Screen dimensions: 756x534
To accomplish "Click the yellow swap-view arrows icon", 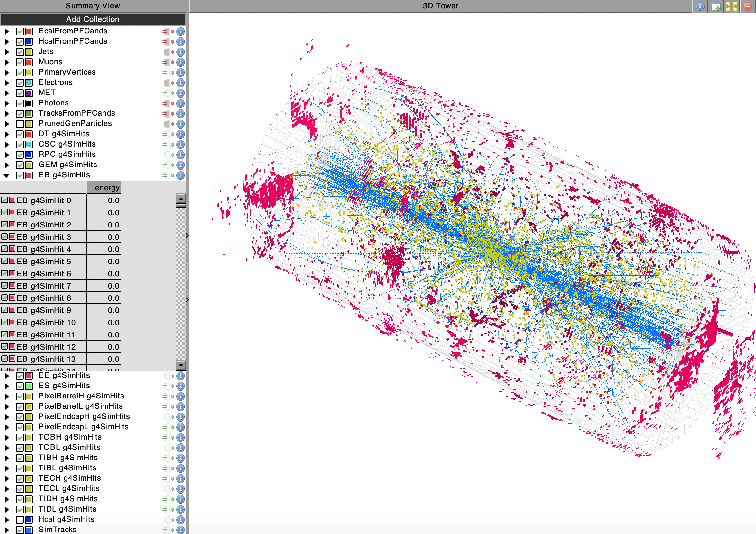I will [x=731, y=6].
